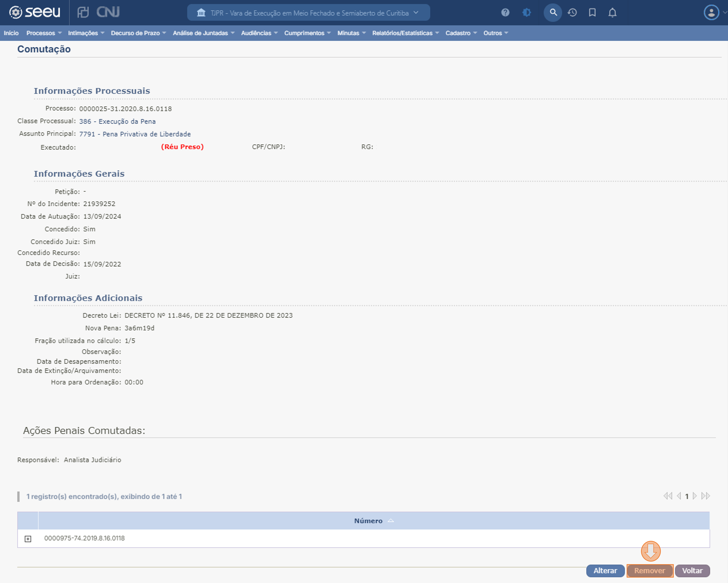Viewport: 728px width, 583px height.
Task: Click the courthouse icon in court selector
Action: point(201,13)
